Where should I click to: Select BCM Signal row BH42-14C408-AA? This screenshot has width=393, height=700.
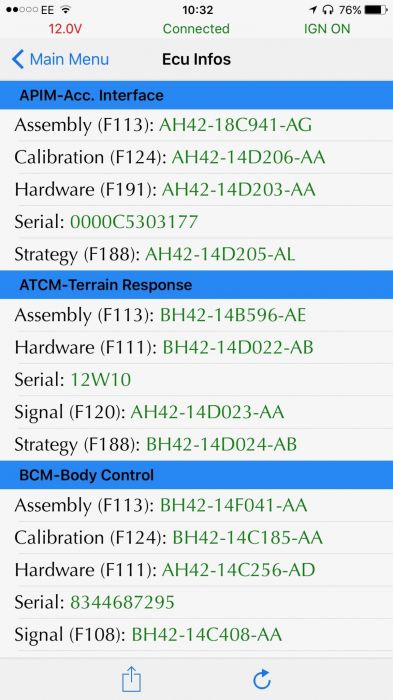tap(196, 634)
